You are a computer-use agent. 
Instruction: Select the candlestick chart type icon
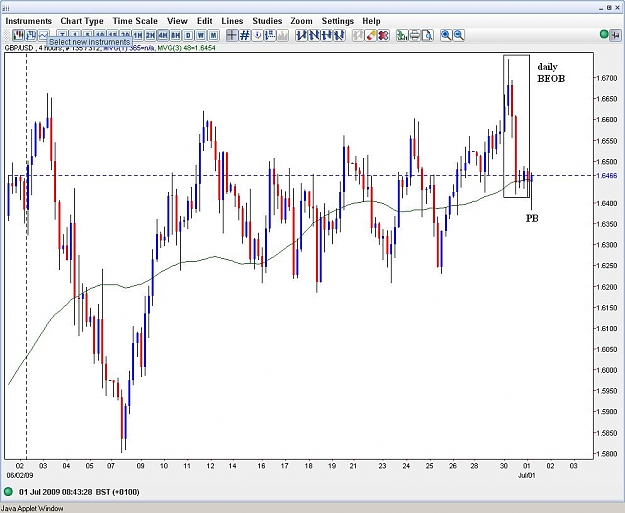(18, 35)
